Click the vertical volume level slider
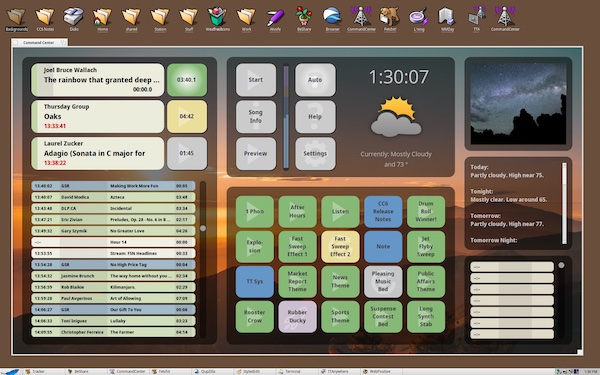The height and width of the screenshot is (375, 600). (x=286, y=117)
